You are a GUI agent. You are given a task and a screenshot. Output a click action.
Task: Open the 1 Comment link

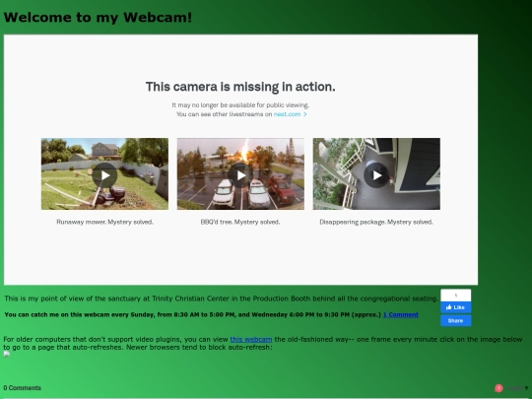point(401,314)
